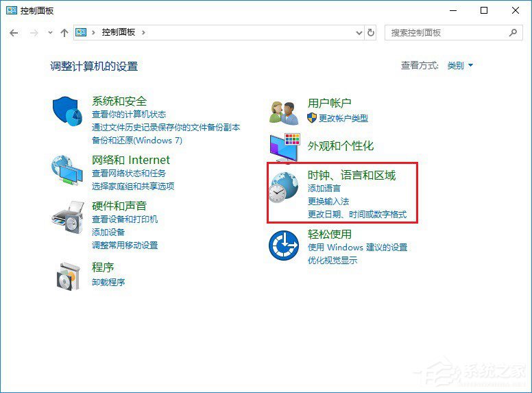Click 使用 Windows 建议的设置 link
Image resolution: width=532 pixels, height=393 pixels.
tap(357, 247)
